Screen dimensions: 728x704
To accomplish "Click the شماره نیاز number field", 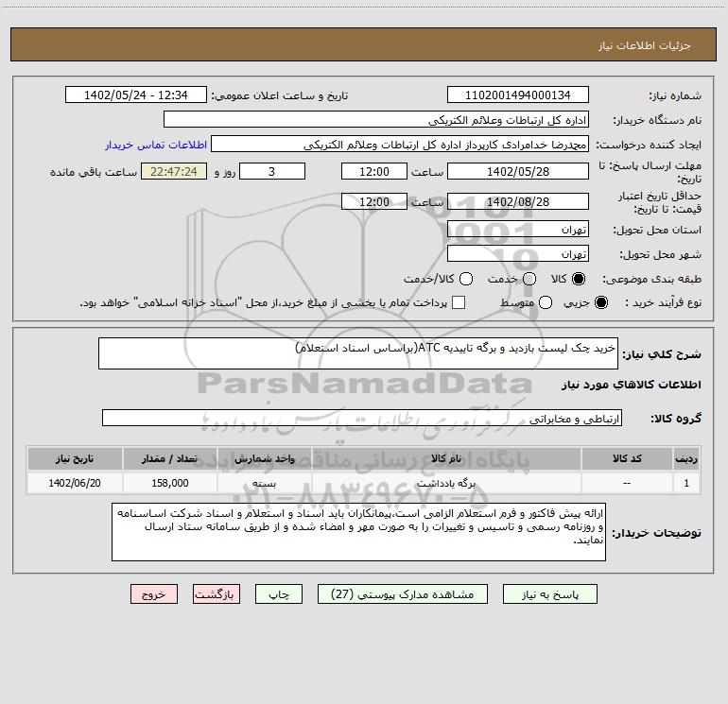I will (518, 95).
